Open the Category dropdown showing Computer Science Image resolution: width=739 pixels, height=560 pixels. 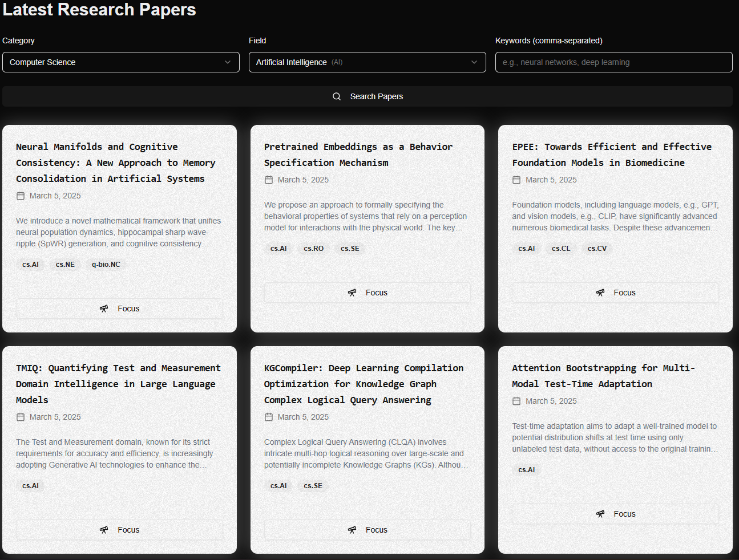point(121,62)
